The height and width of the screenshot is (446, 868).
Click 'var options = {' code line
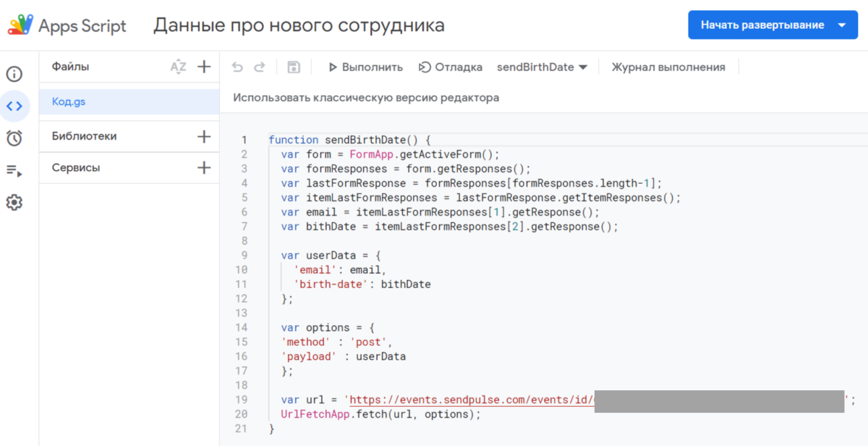[x=328, y=327]
